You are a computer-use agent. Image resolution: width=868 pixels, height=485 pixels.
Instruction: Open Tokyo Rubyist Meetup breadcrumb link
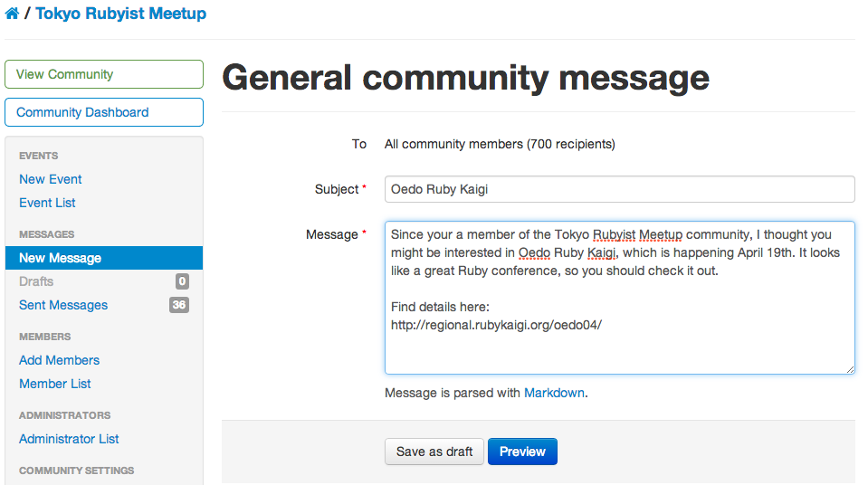pyautogui.click(x=120, y=14)
